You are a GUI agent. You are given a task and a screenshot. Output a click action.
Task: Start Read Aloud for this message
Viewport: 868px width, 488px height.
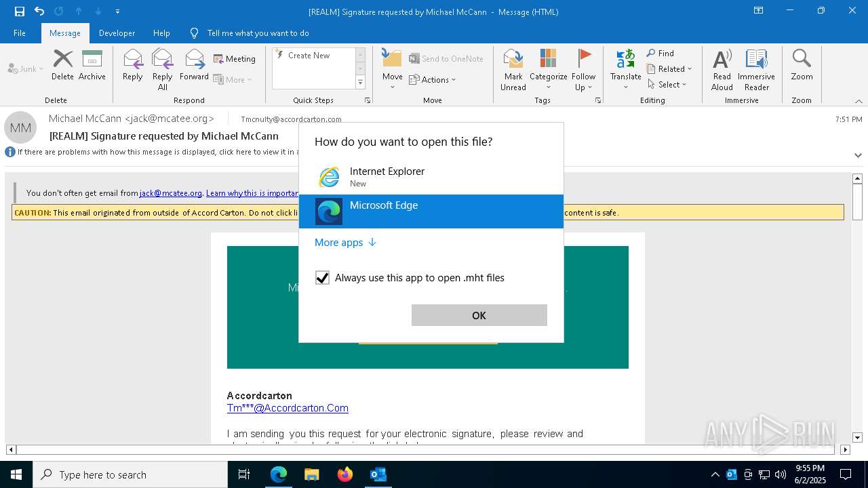pyautogui.click(x=722, y=70)
